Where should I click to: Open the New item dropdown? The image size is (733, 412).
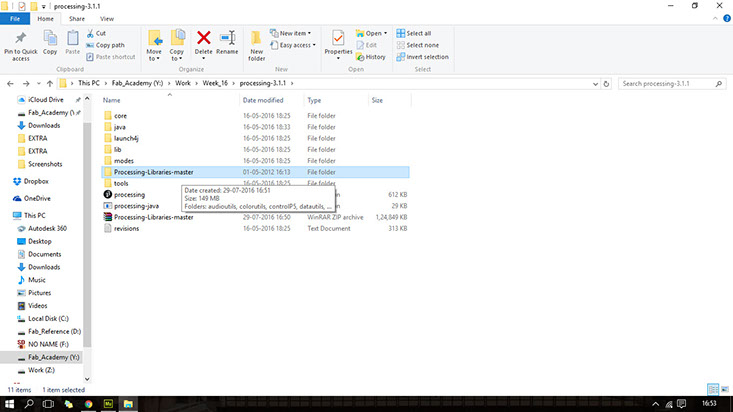tap(291, 33)
